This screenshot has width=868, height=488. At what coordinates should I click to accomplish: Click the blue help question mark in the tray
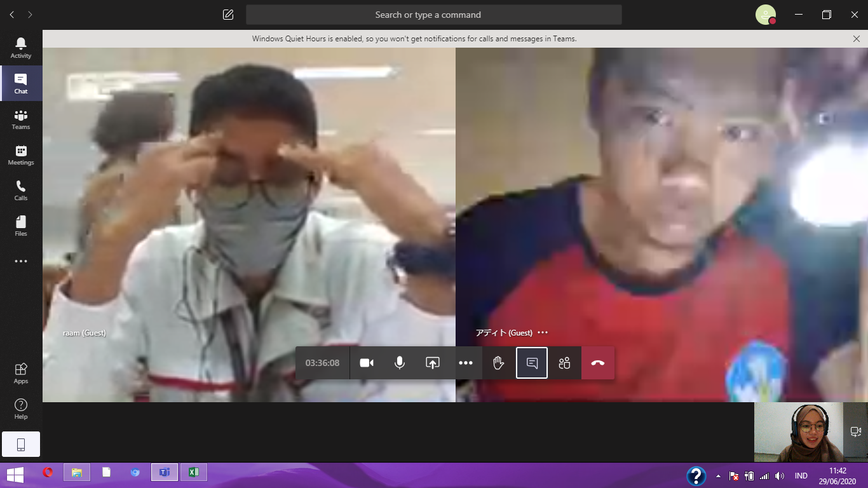(696, 476)
